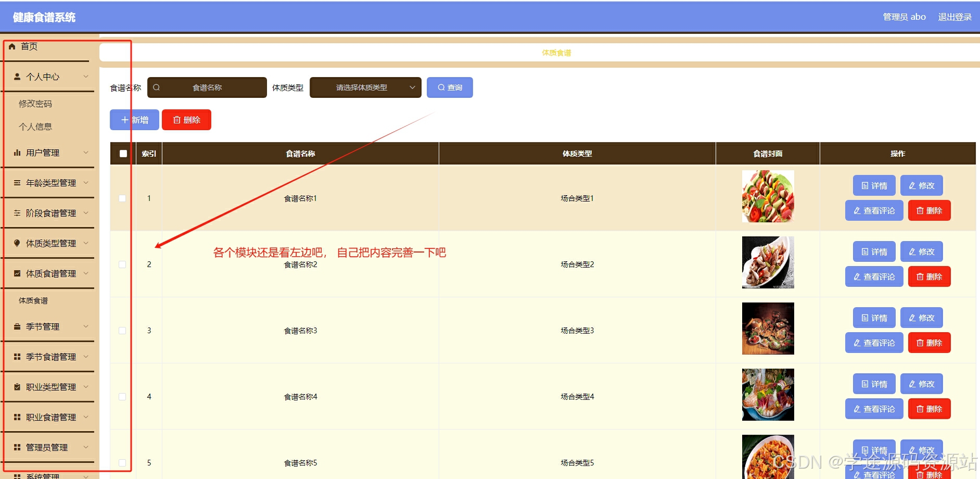Click the bar chart icon for 用户管理
The image size is (980, 479).
pyautogui.click(x=17, y=153)
